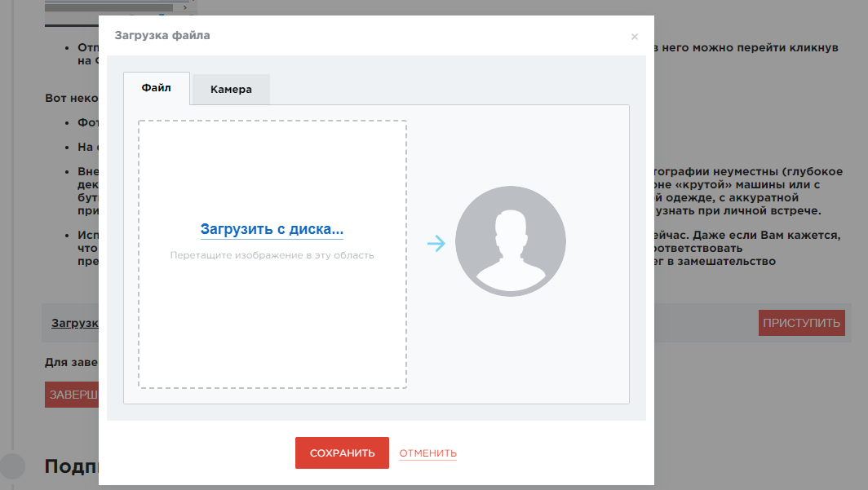Click the vertical progress line on the left edge
868x490 pixels.
pos(12,245)
